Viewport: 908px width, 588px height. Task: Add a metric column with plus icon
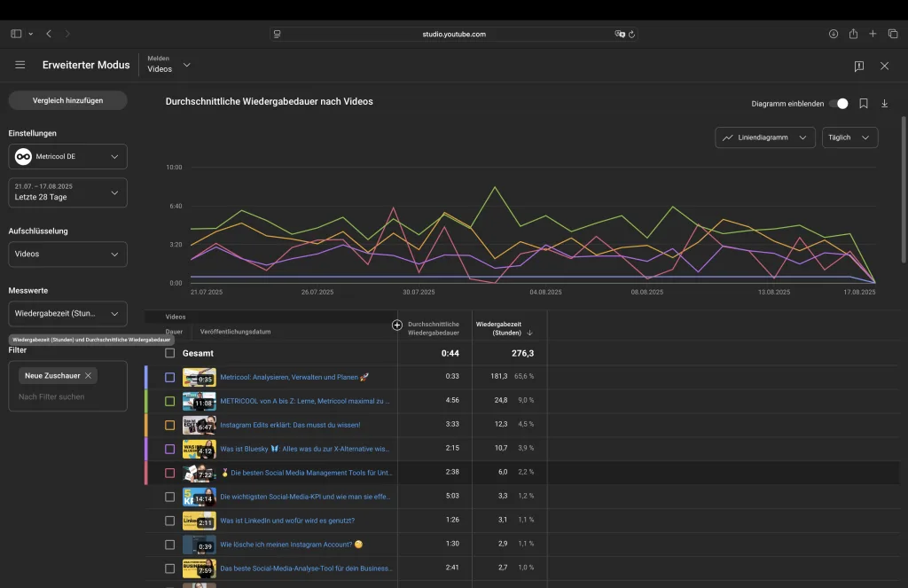[x=397, y=325]
